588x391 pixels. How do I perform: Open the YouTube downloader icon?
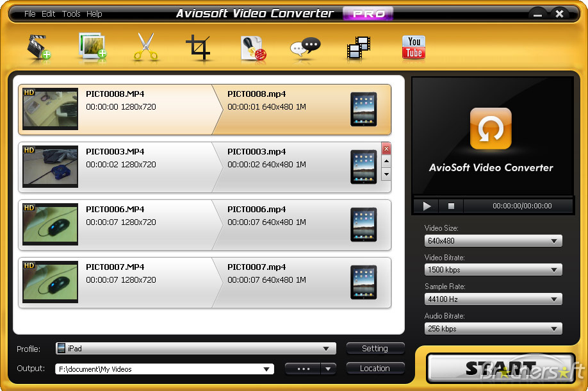click(414, 47)
